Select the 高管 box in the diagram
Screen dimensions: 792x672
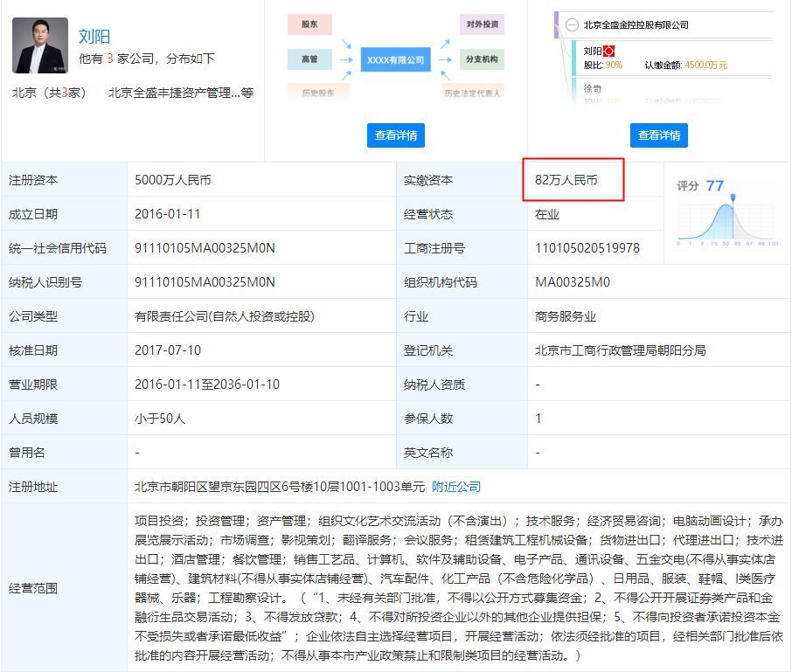point(309,59)
